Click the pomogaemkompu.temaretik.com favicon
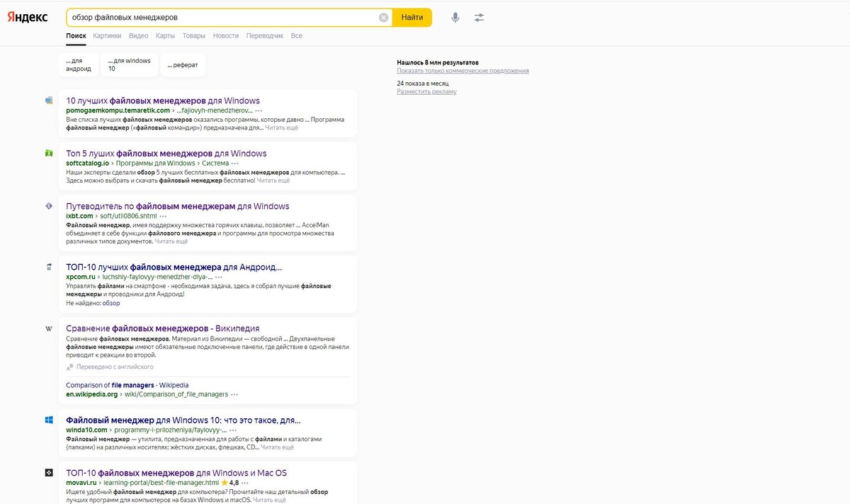Image resolution: width=850 pixels, height=504 pixels. pyautogui.click(x=49, y=101)
